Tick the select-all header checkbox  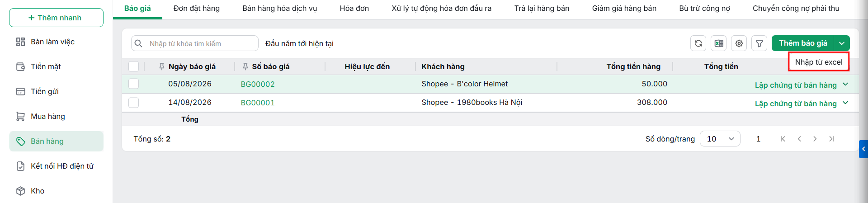tap(133, 66)
